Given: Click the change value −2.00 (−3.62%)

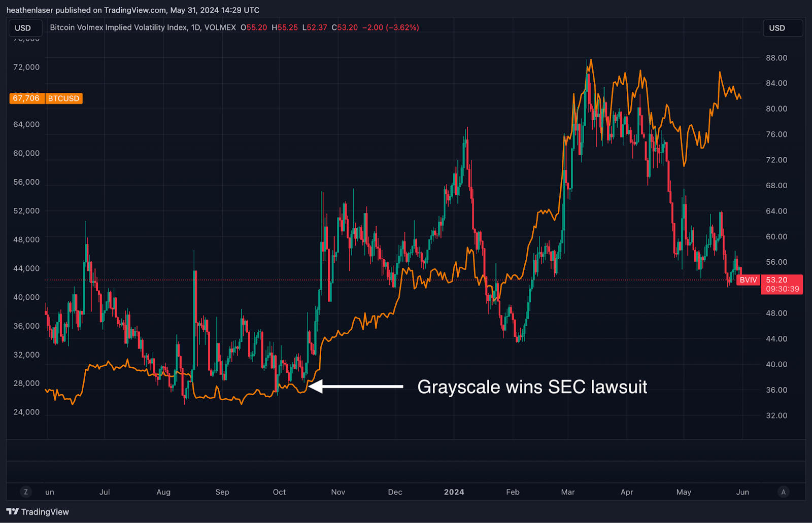Looking at the screenshot, I should (391, 27).
